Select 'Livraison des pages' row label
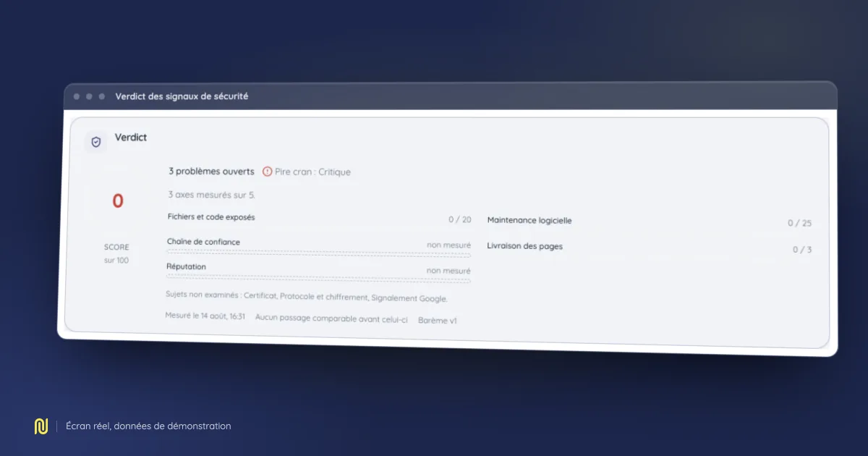 (524, 246)
